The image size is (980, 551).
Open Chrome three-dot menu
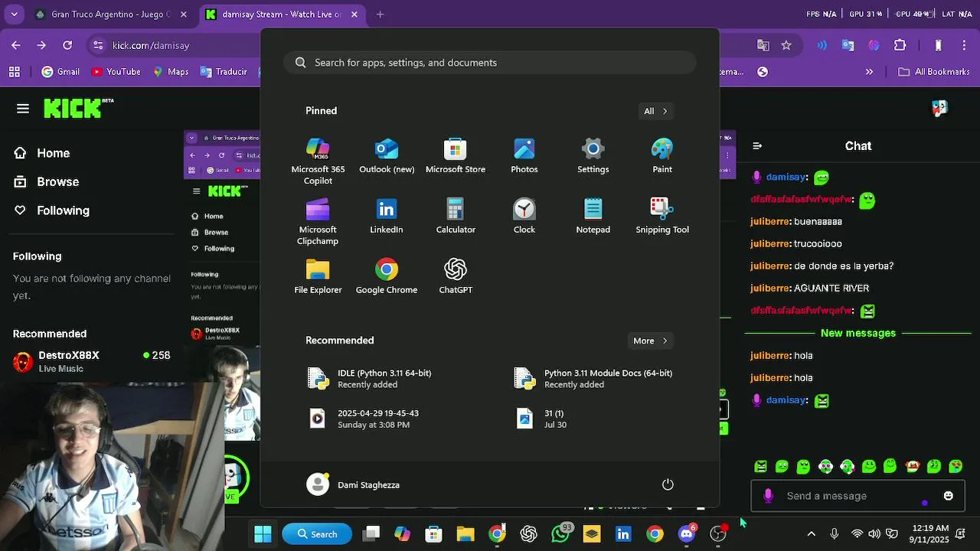point(963,45)
